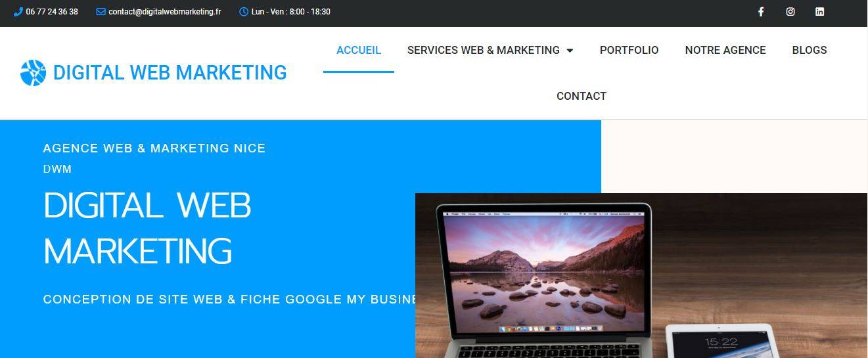Open the Portfolio menu item
Viewport: 868px width, 358px height.
pyautogui.click(x=629, y=50)
